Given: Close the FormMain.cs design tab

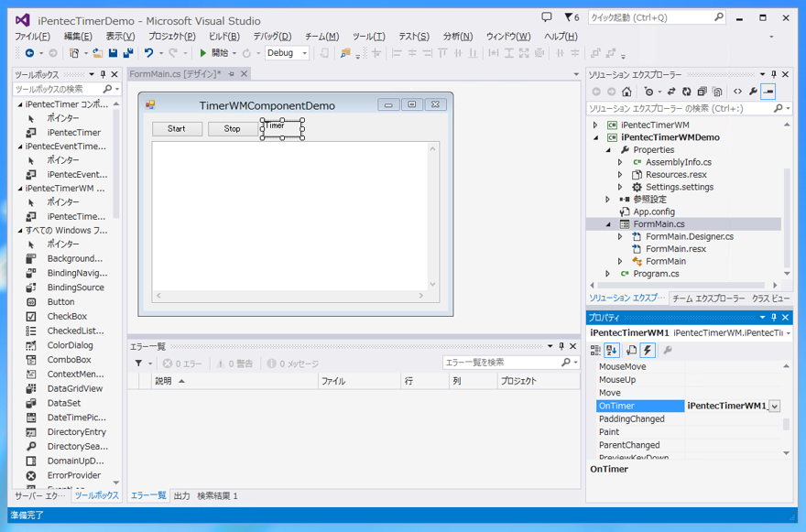Looking at the screenshot, I should [x=245, y=74].
